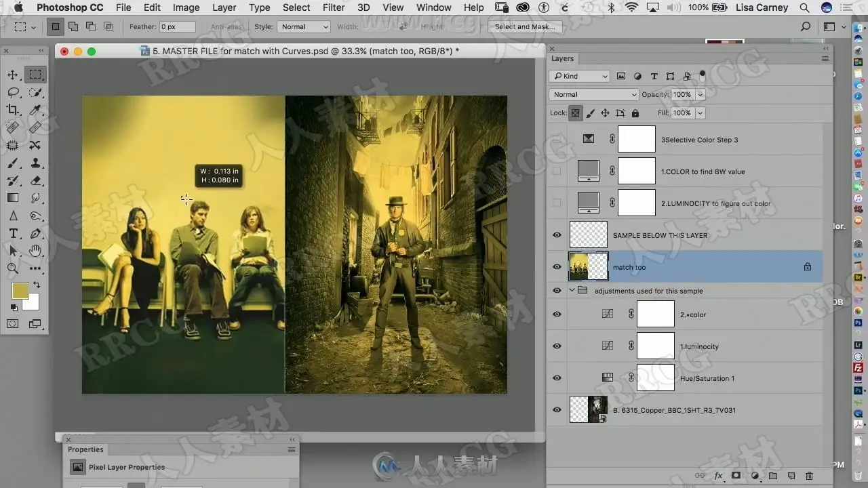The height and width of the screenshot is (488, 868).
Task: Select the Crop tool
Action: click(13, 110)
